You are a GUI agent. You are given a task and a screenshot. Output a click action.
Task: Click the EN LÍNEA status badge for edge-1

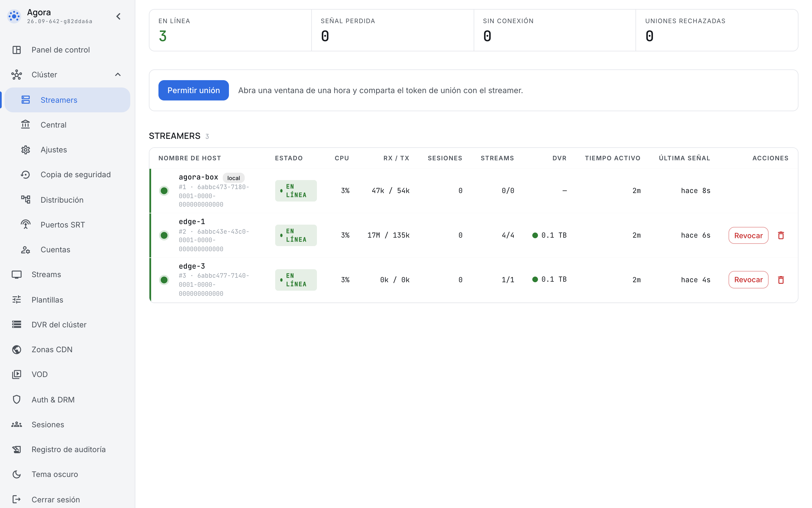[296, 235]
